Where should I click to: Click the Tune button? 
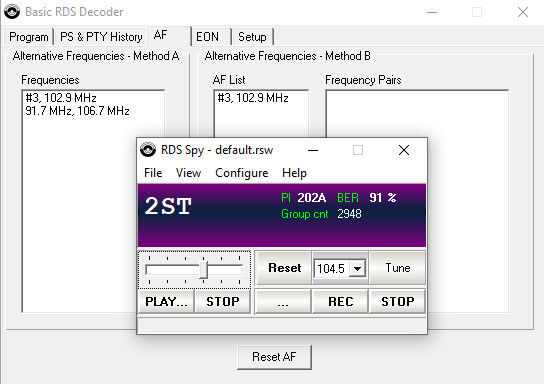[398, 268]
